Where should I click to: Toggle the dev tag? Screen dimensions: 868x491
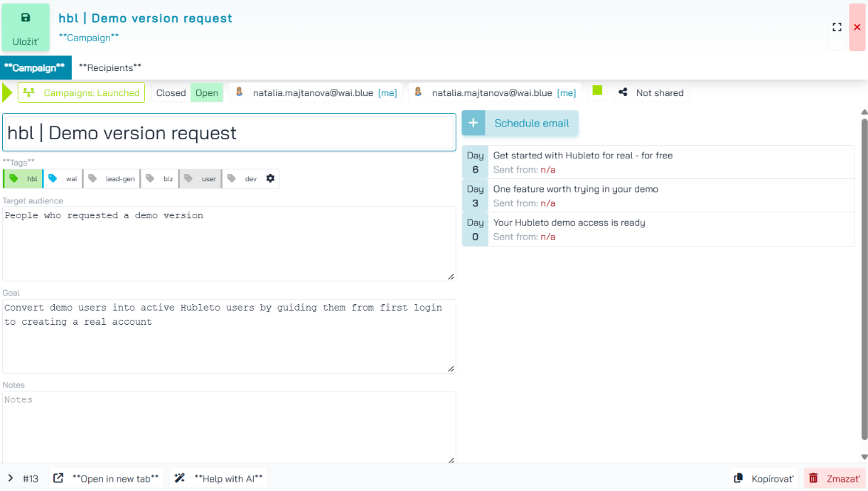pyautogui.click(x=242, y=178)
